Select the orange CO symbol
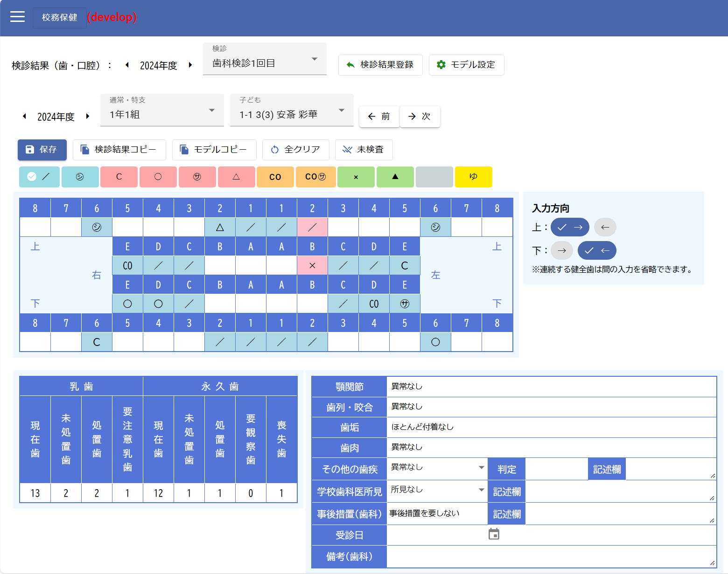Viewport: 728px width, 574px height. pyautogui.click(x=275, y=177)
